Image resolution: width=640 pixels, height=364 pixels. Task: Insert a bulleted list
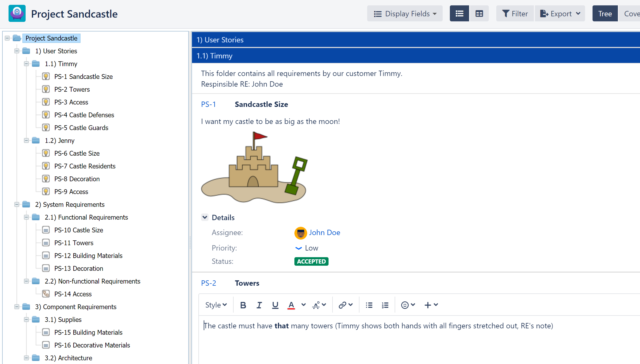click(x=369, y=305)
